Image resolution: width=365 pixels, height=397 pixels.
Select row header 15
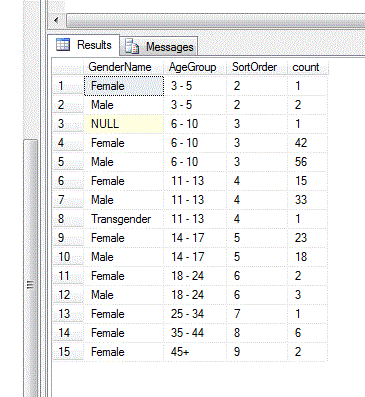(x=68, y=352)
